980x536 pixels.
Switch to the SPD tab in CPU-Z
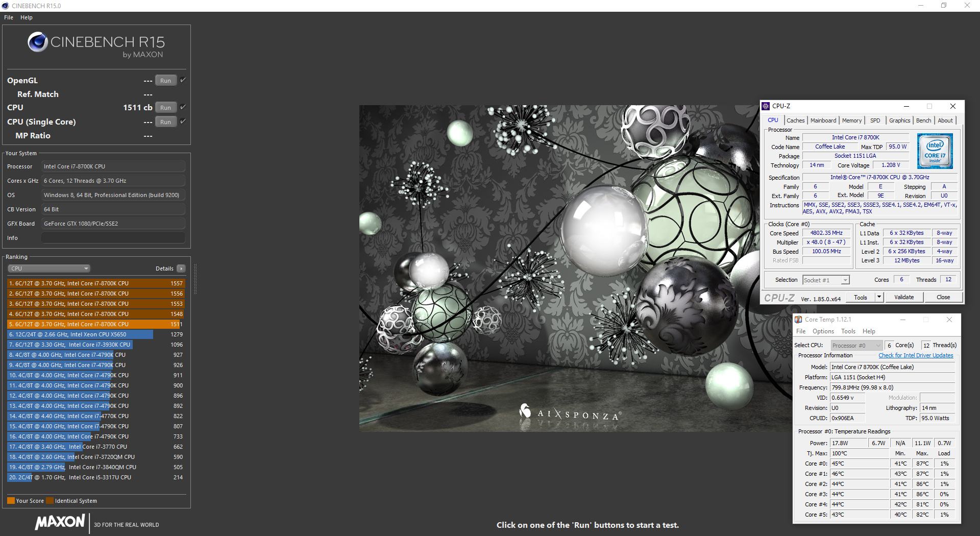tap(875, 120)
